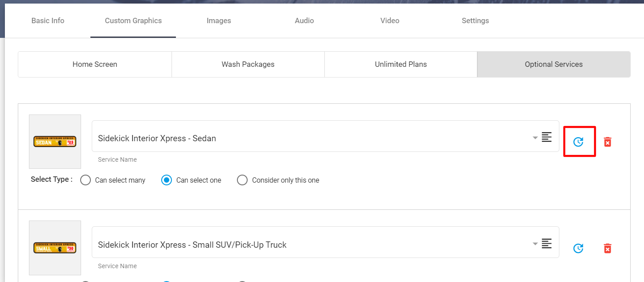Switch to the Wash Packages section
644x282 pixels.
pos(248,64)
